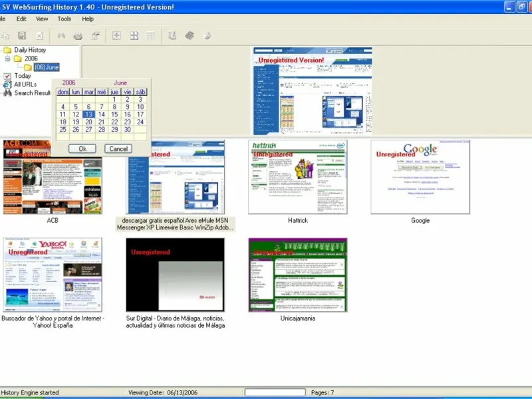Click the 'History Engine started' status text
The height and width of the screenshot is (399, 532).
[30, 392]
